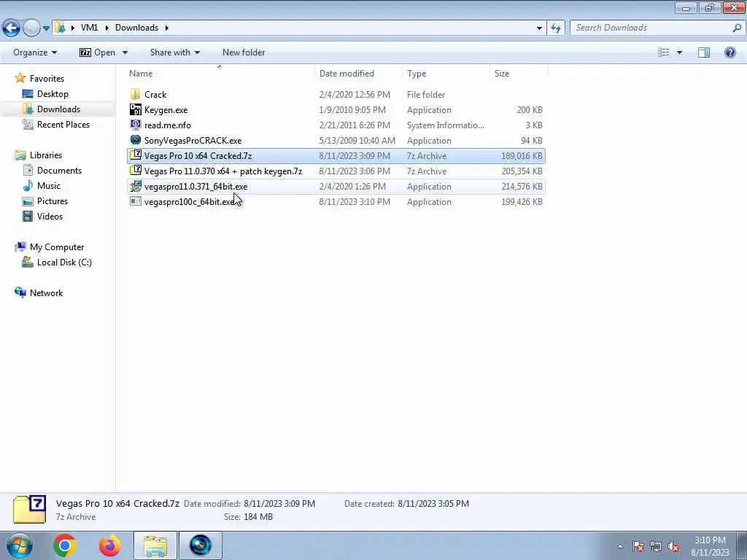Sort by Size column header
This screenshot has width=747, height=560.
coord(502,74)
